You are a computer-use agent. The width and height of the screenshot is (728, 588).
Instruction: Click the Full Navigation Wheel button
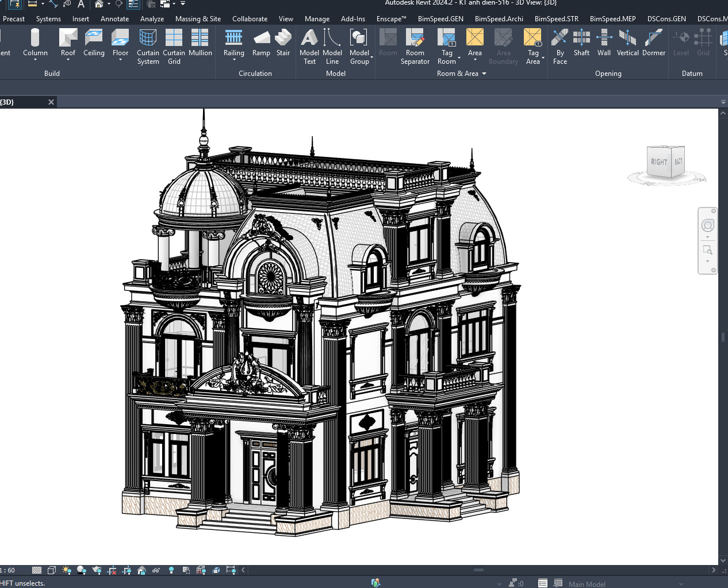click(x=708, y=225)
